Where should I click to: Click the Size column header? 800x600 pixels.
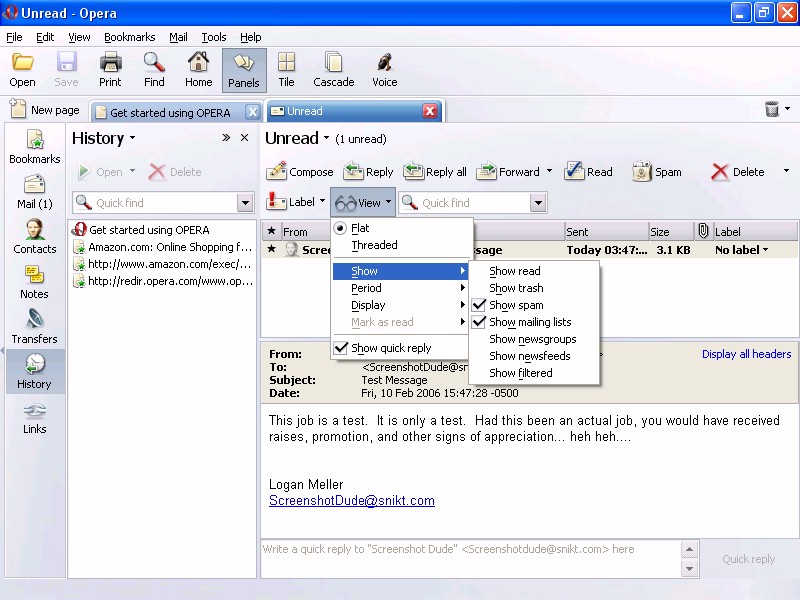pos(671,231)
